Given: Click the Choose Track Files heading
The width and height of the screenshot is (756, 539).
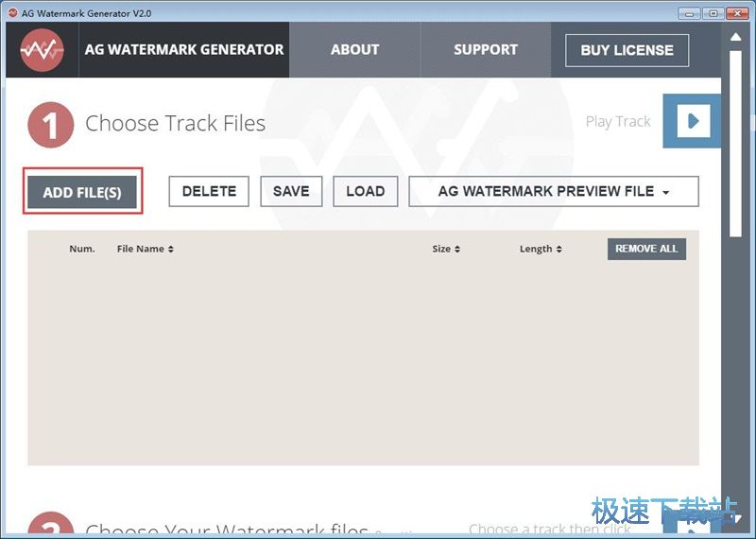Looking at the screenshot, I should click(175, 124).
